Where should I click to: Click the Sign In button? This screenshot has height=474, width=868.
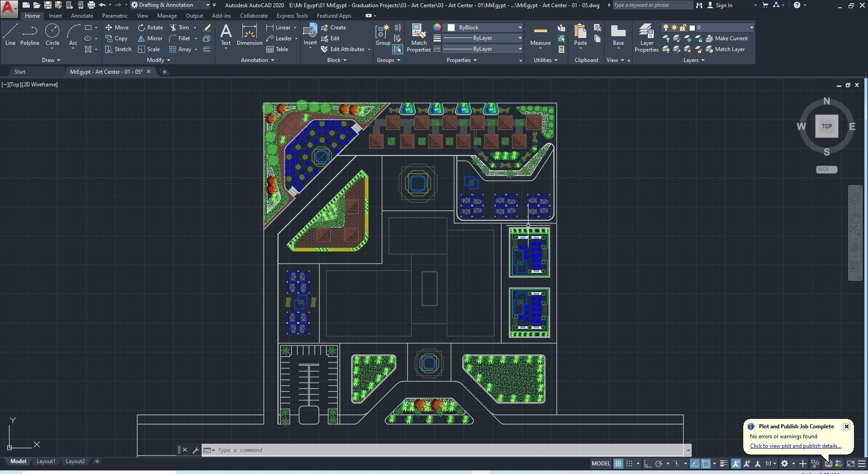click(720, 5)
